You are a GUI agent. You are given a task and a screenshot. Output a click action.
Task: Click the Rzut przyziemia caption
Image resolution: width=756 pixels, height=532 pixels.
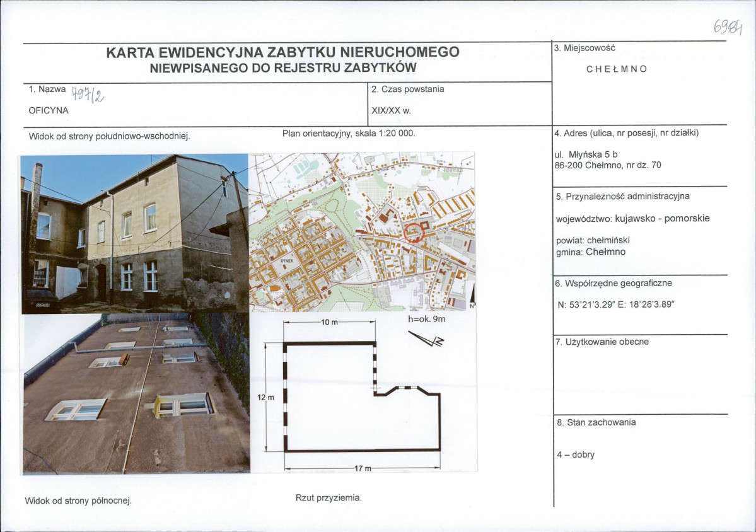point(329,498)
